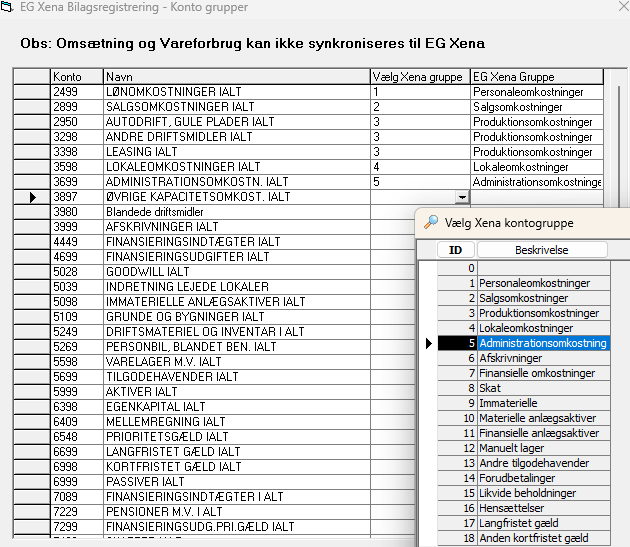Click the Beskrivelse column header
The height and width of the screenshot is (547, 630).
[542, 250]
